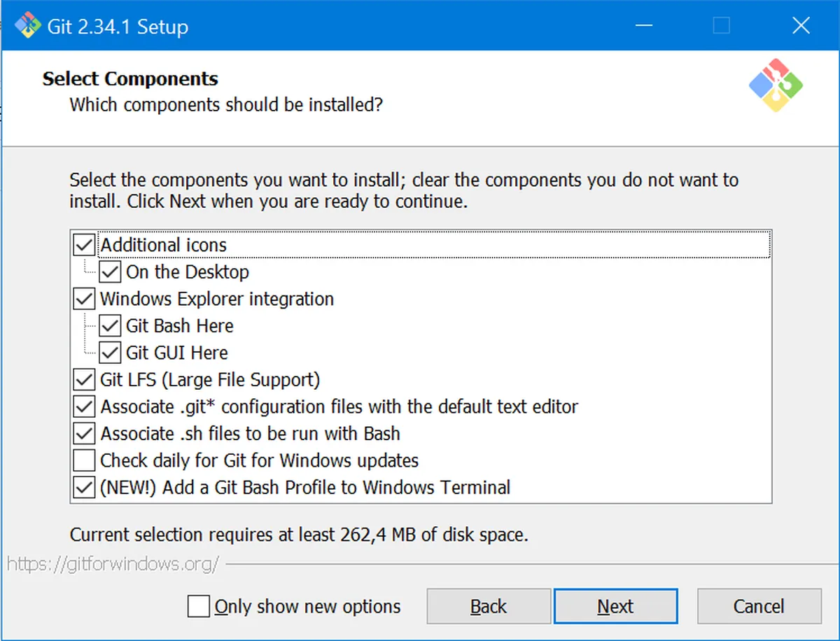Uncheck Add Git Bash Profile to Terminal
The height and width of the screenshot is (641, 840).
[84, 488]
